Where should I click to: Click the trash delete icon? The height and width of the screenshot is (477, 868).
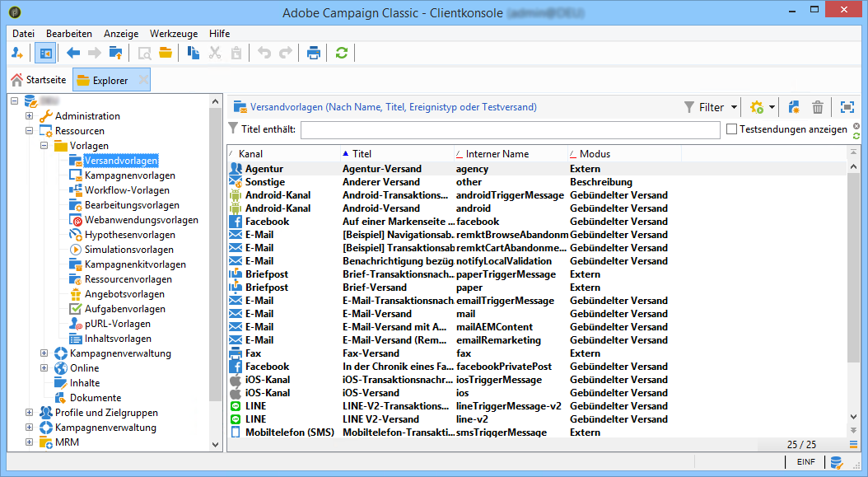(818, 107)
